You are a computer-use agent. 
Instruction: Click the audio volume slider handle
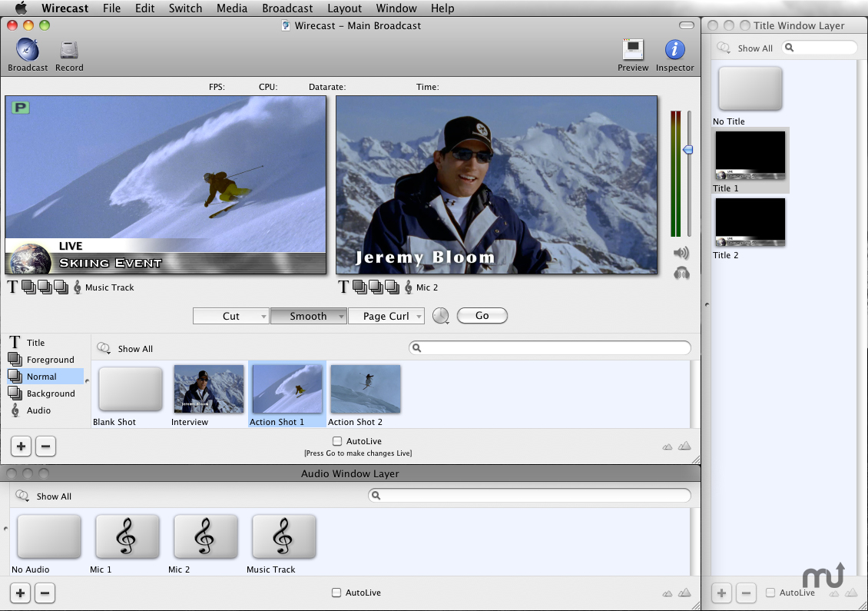[688, 150]
